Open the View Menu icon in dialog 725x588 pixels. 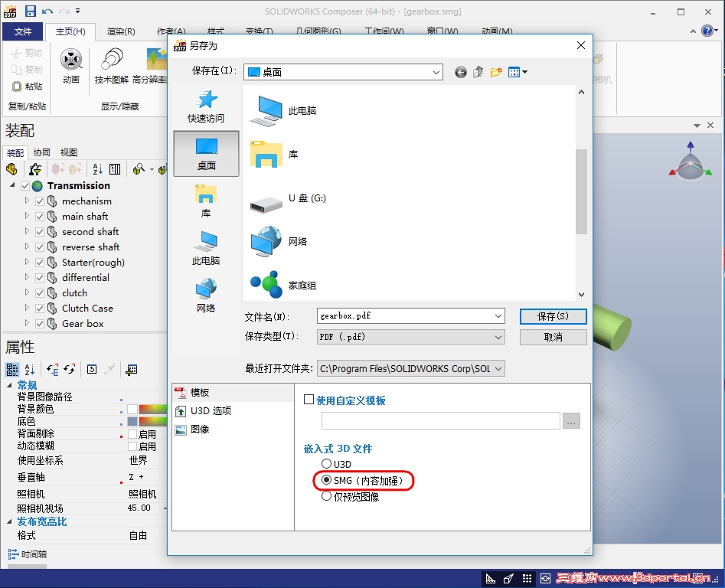click(x=518, y=72)
